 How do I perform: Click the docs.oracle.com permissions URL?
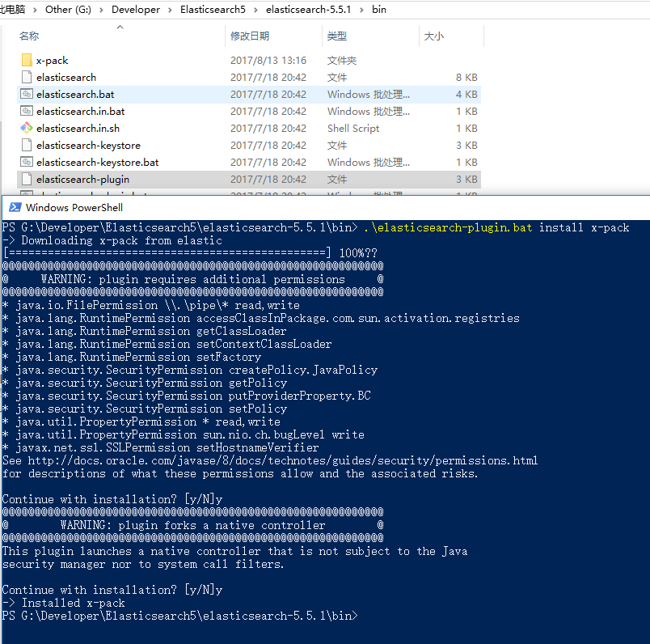283,460
